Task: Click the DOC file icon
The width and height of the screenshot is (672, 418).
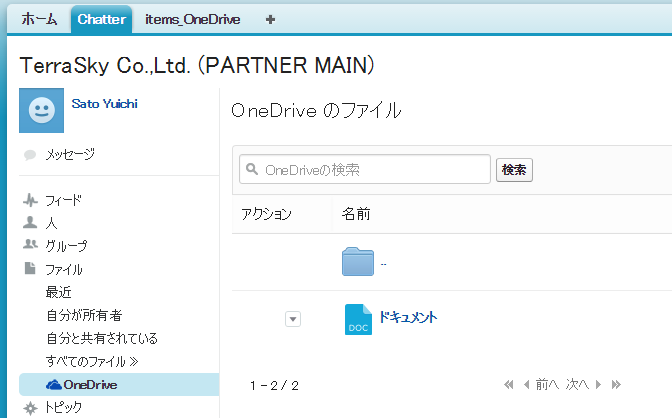Action: pos(358,319)
